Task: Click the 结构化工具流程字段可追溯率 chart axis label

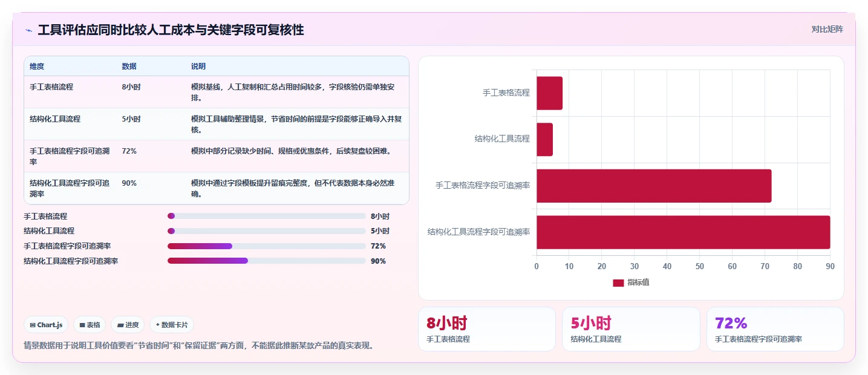Action: point(479,232)
